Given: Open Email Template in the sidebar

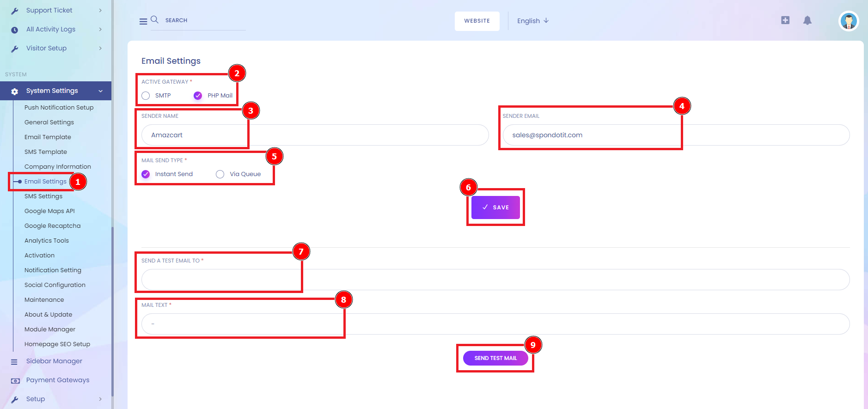Looking at the screenshot, I should pos(48,137).
